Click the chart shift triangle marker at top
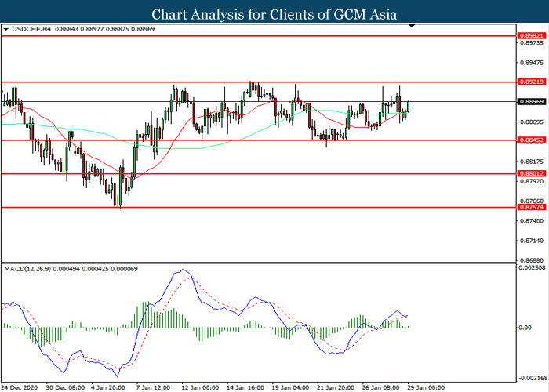 tap(413, 29)
